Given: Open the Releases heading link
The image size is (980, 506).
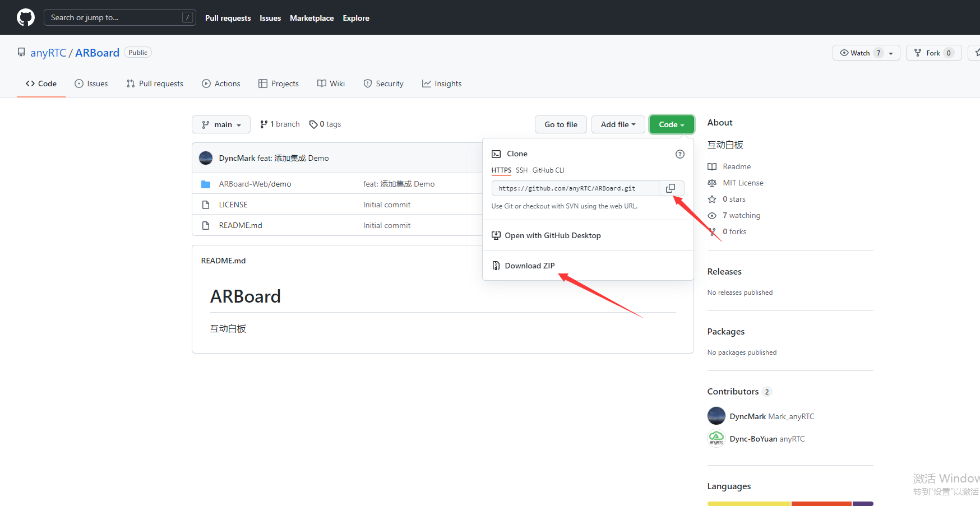Looking at the screenshot, I should click(724, 272).
